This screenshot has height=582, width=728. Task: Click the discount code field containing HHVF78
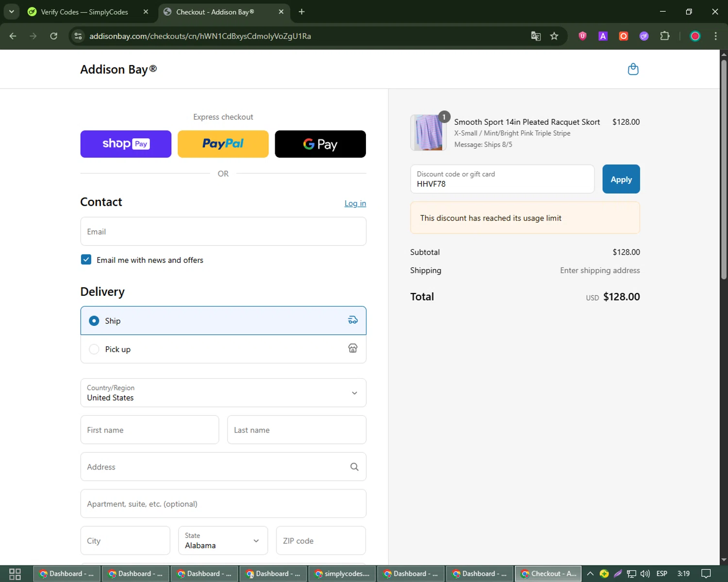point(502,179)
